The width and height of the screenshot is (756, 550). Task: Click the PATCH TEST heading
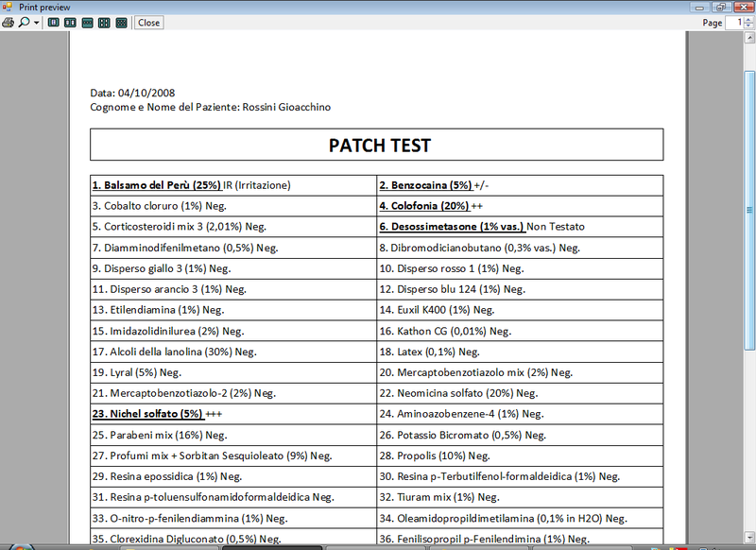tap(380, 146)
